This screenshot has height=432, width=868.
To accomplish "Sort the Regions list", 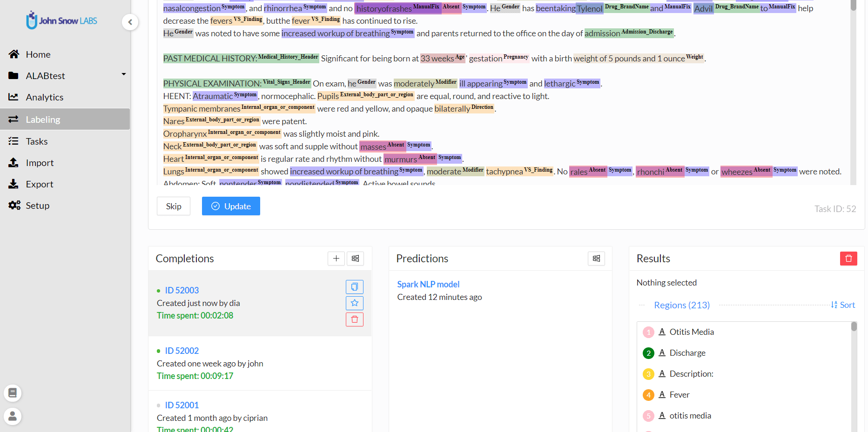I will click(x=843, y=305).
